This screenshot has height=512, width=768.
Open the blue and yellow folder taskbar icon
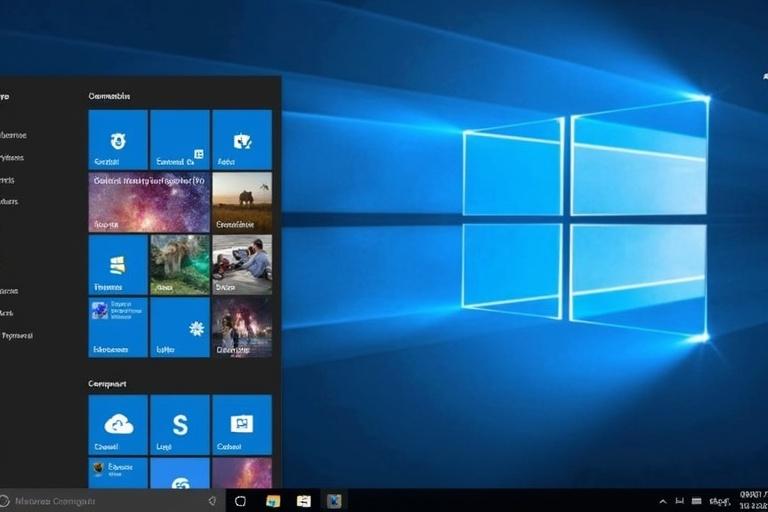tap(273, 501)
